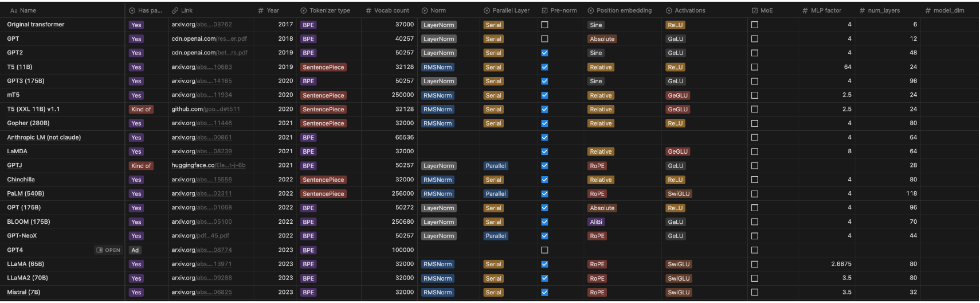Change Absolute tag in OPT (175B) row
Screen dimensions: 980x303
point(602,208)
